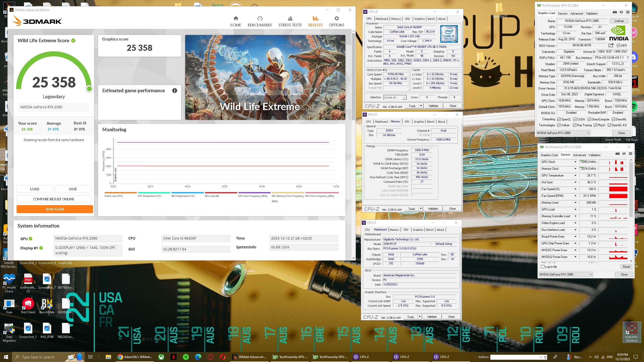
Task: Click the camera icon in the GPU-Z Sensors window
Action: 618,154
